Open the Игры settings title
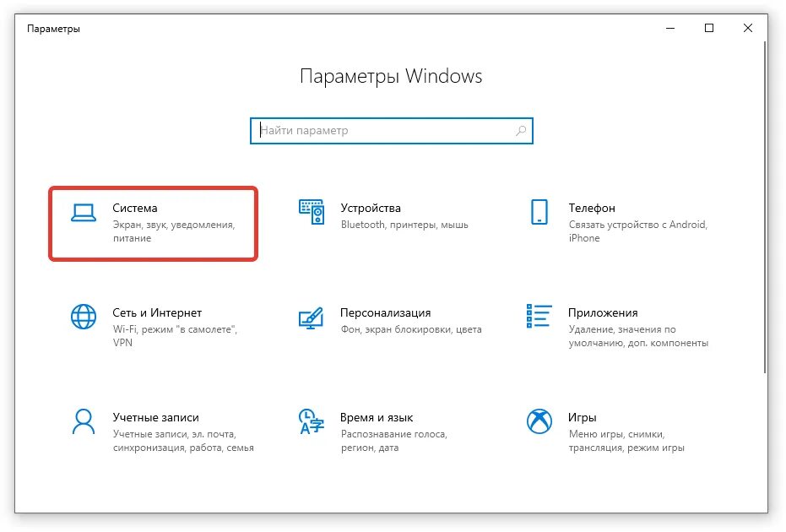 click(x=583, y=418)
